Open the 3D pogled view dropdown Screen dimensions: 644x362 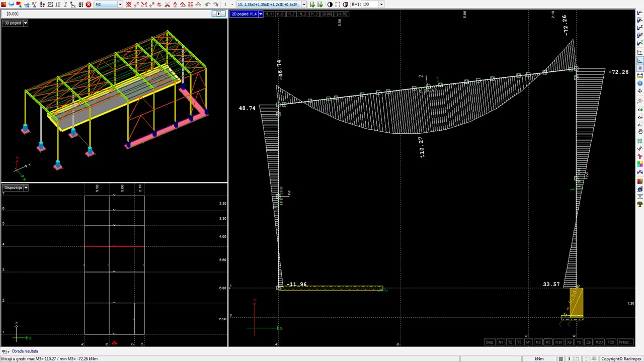[x=26, y=23]
